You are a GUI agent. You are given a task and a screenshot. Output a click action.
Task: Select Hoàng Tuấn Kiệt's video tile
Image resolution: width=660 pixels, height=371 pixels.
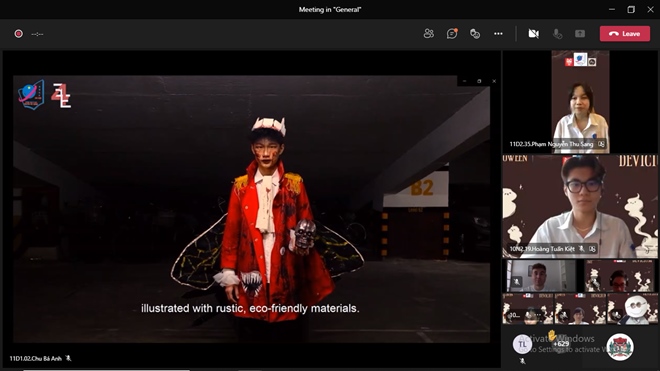[580, 206]
